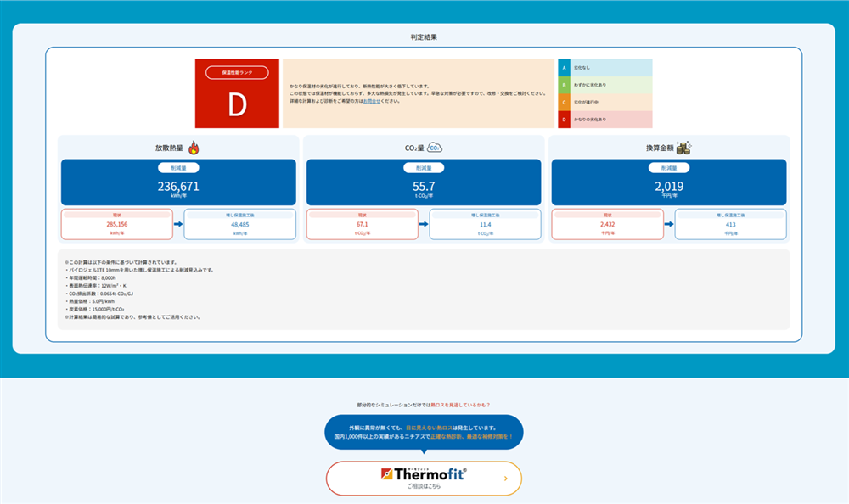The height and width of the screenshot is (504, 849).
Task: Click the 2,019 千円/年 reduction value
Action: click(668, 187)
